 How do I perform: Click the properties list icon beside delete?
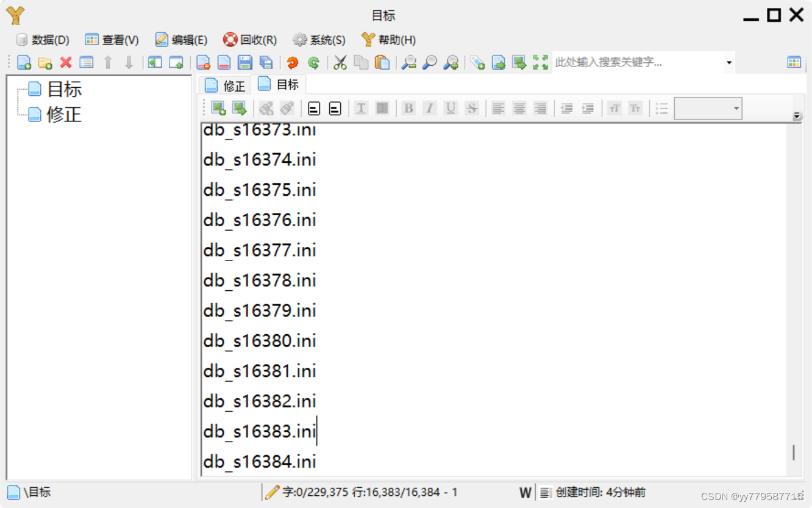coord(87,62)
